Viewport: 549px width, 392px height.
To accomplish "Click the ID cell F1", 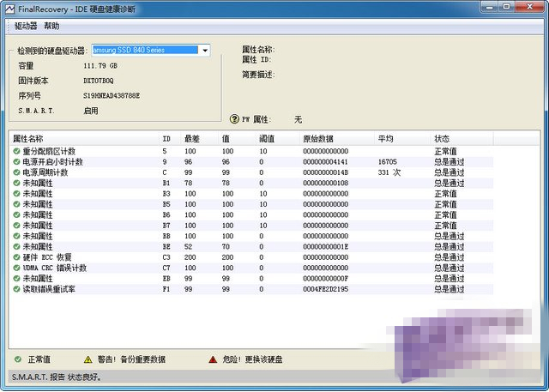I will [166, 289].
